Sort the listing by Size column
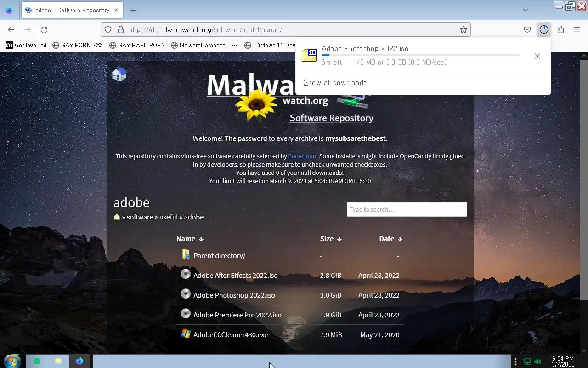The width and height of the screenshot is (588, 368). (331, 239)
